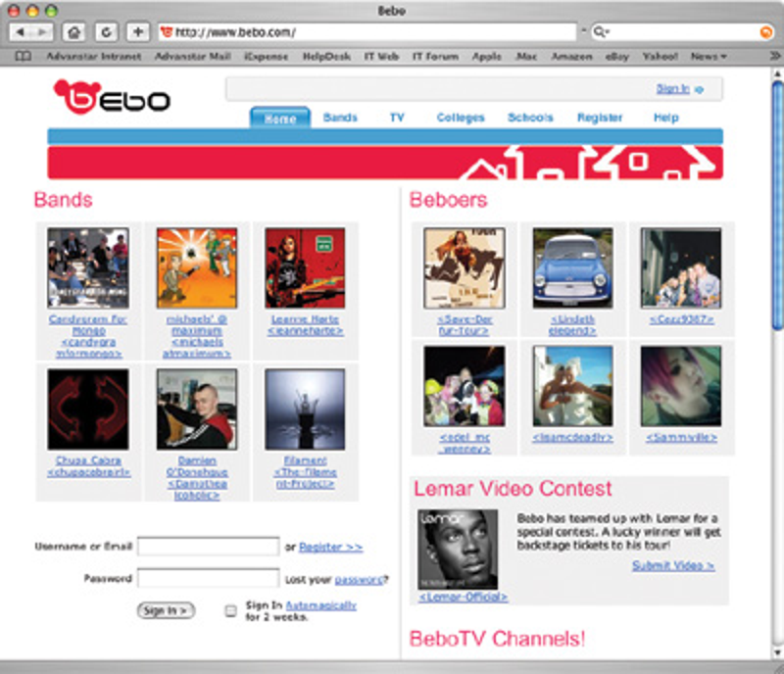The height and width of the screenshot is (674, 784).
Task: Open the Advanstar Intranet bookmark
Action: [93, 57]
